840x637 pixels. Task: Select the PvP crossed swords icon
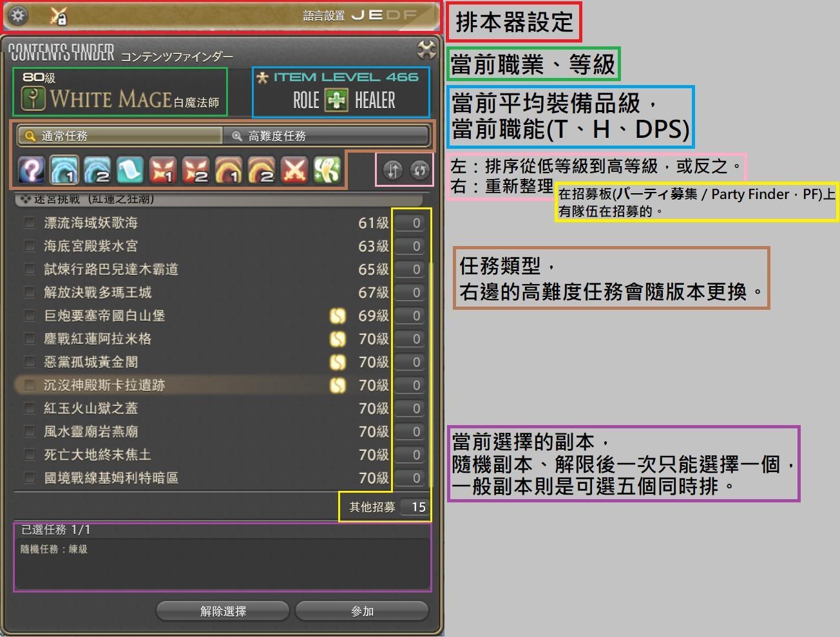click(x=294, y=171)
